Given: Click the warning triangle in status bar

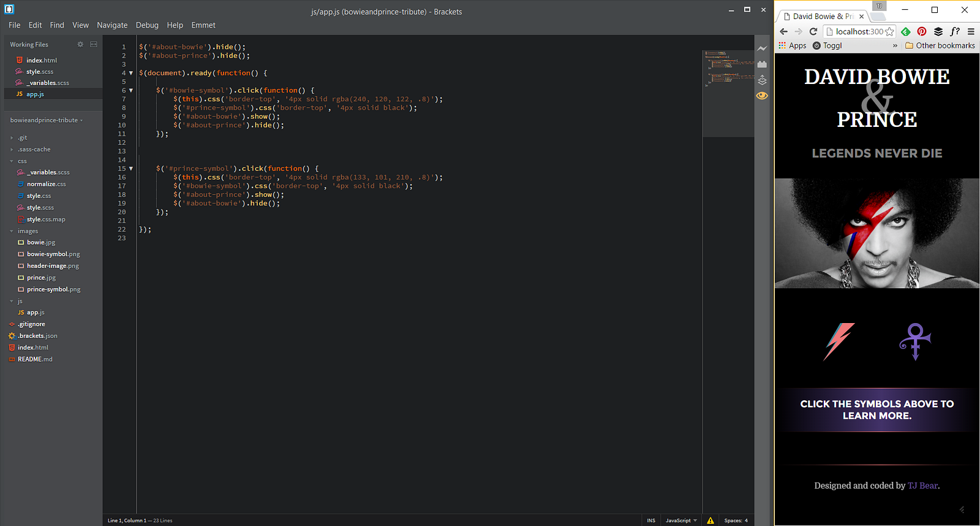Looking at the screenshot, I should point(710,520).
